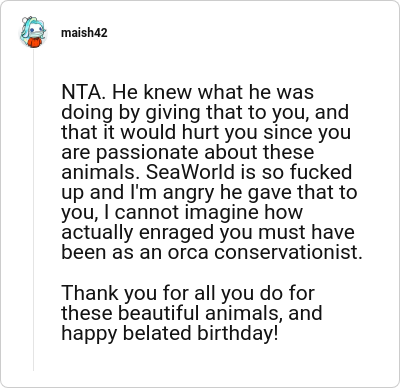Click the first paragraph starting He knew

click(x=212, y=172)
